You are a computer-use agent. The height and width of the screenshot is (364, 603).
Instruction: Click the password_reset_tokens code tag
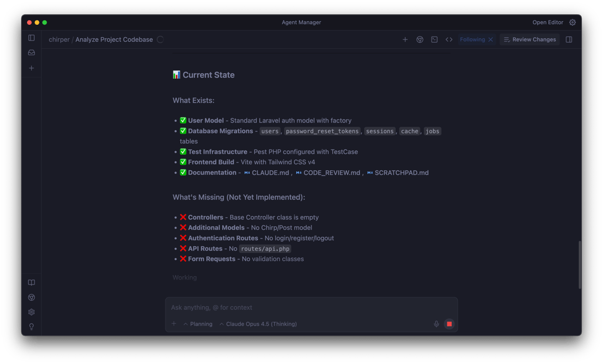(322, 131)
